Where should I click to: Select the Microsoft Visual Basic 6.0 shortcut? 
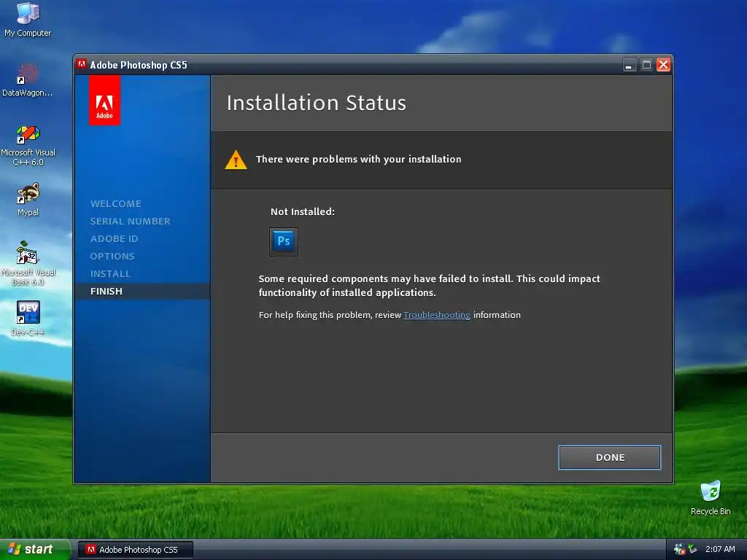(x=28, y=263)
